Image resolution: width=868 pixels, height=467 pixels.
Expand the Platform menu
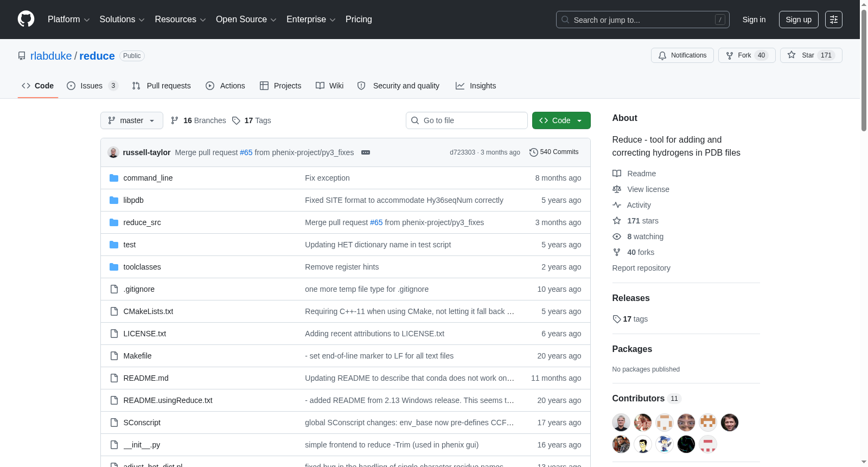pyautogui.click(x=68, y=20)
